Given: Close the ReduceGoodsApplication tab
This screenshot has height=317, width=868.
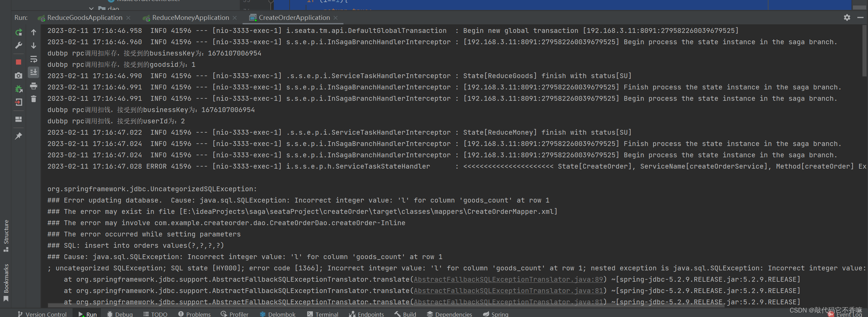Looking at the screenshot, I should click(128, 18).
